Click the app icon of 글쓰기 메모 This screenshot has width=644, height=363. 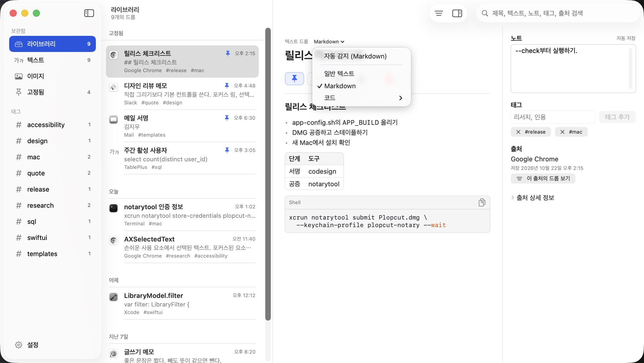click(113, 353)
